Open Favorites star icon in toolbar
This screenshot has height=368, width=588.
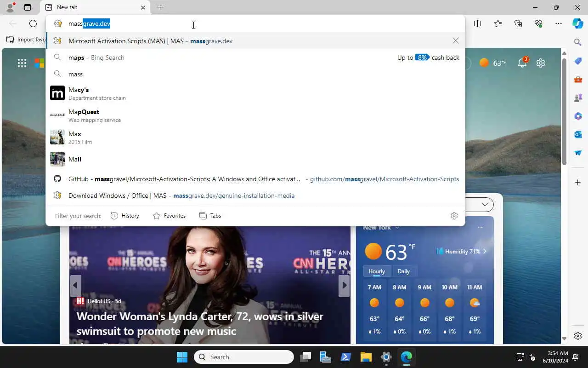[498, 23]
